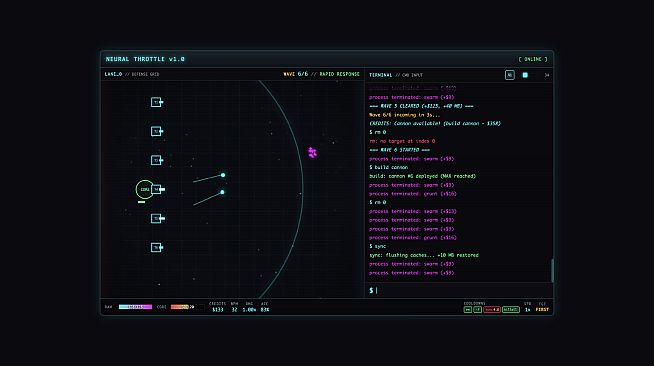The image size is (654, 366).
Task: Click the outlined square icon in terminal header
Action: coord(509,75)
